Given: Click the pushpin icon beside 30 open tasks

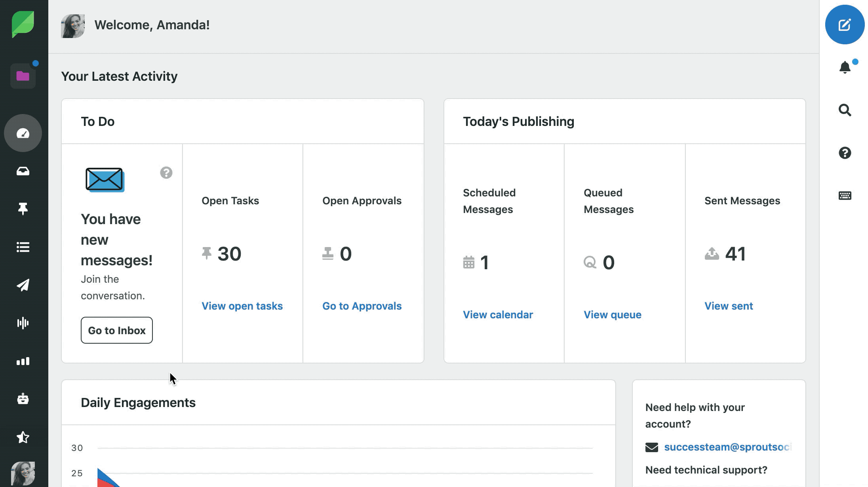Looking at the screenshot, I should point(207,253).
